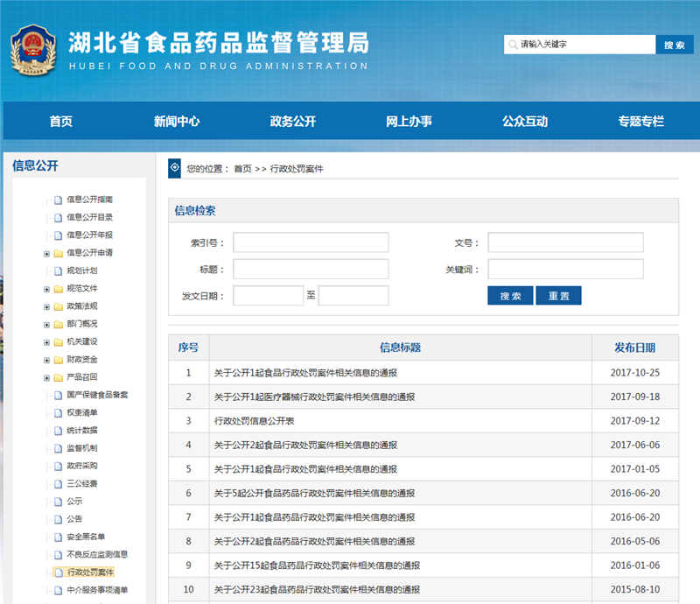Open the 行政处罚信息公开表 notice link
This screenshot has width=700, height=604.
[x=255, y=420]
